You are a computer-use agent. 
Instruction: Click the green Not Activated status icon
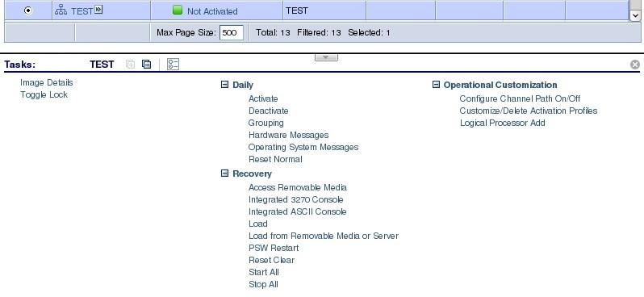tap(178, 10)
